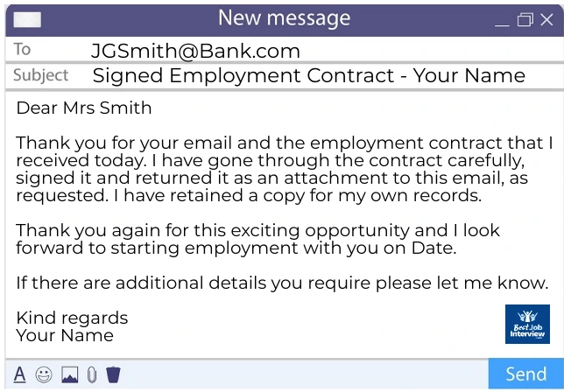Click the paragraph starting Thank you for your email
This screenshot has width=564, height=392.
(x=284, y=169)
